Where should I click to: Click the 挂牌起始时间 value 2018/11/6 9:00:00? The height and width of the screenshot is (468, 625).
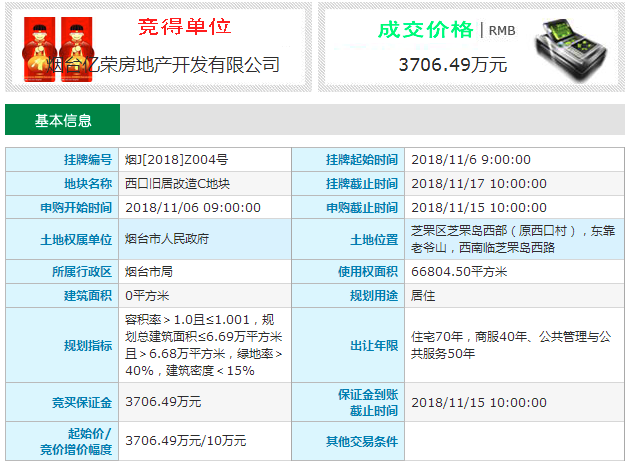coord(471,160)
